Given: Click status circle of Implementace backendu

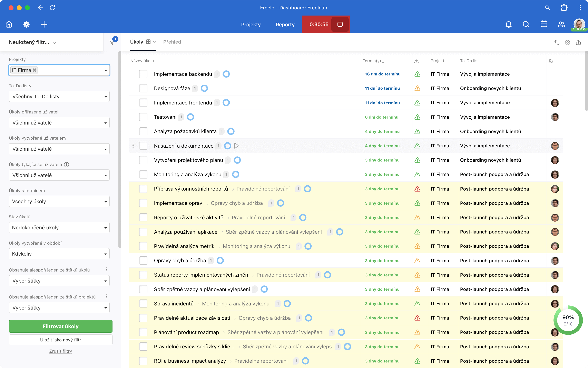Looking at the screenshot, I should pyautogui.click(x=226, y=74).
